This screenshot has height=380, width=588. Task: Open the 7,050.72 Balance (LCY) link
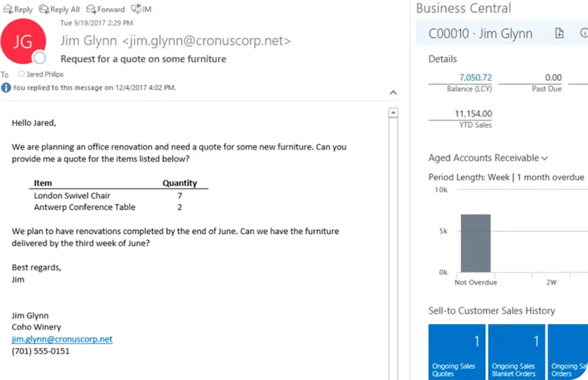[x=475, y=77]
